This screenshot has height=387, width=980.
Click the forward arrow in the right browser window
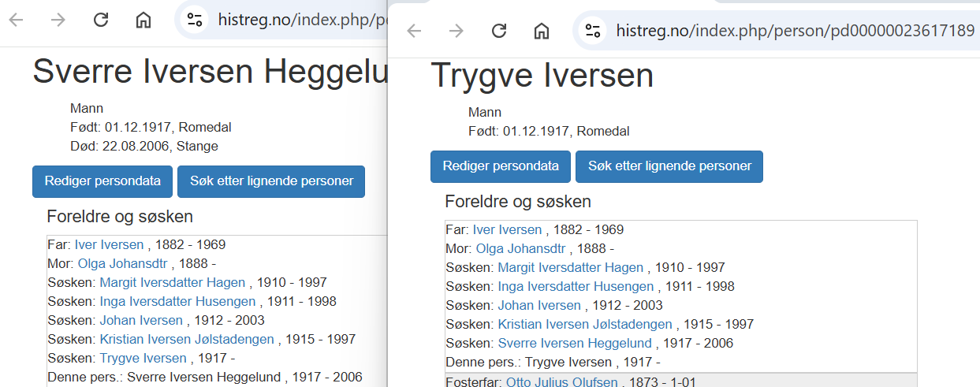pyautogui.click(x=456, y=31)
